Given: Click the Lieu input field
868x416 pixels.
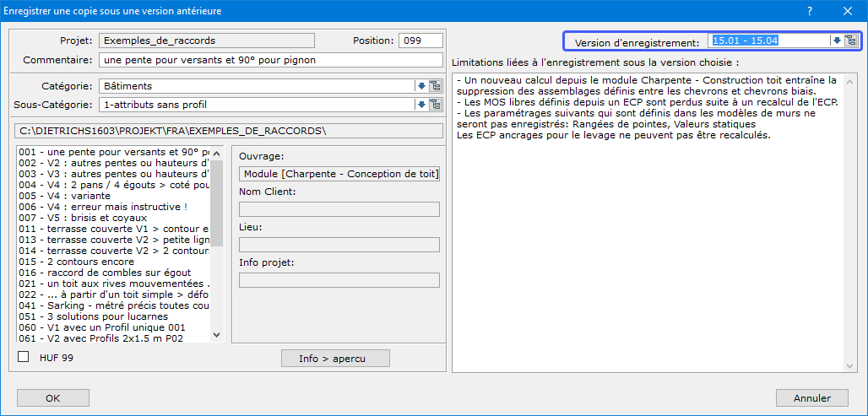Looking at the screenshot, I should point(339,245).
